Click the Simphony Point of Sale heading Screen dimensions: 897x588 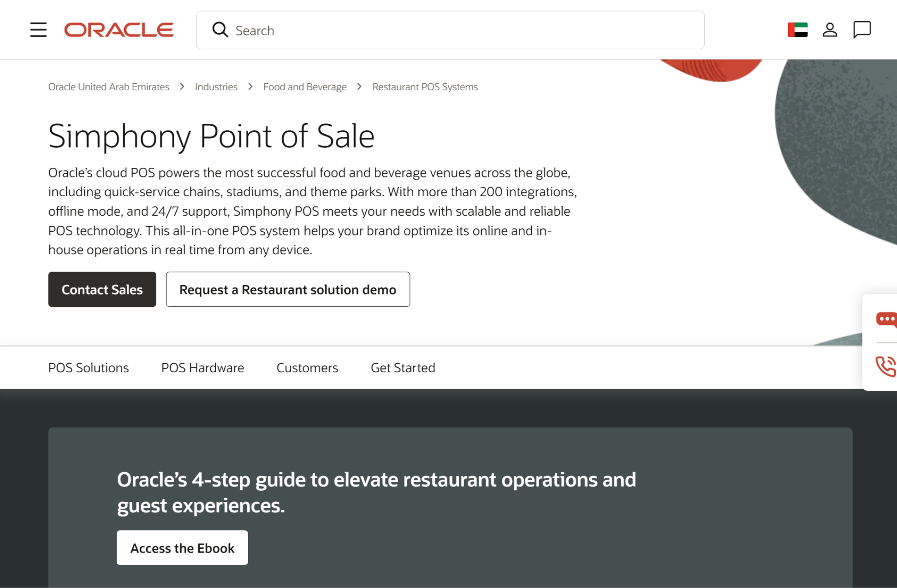point(211,136)
